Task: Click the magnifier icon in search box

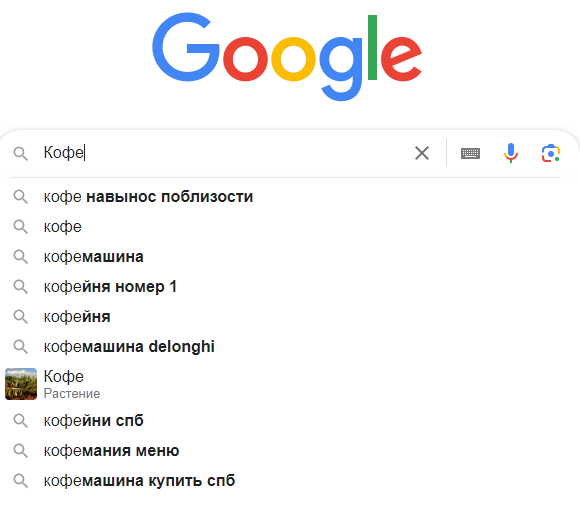Action: [20, 153]
